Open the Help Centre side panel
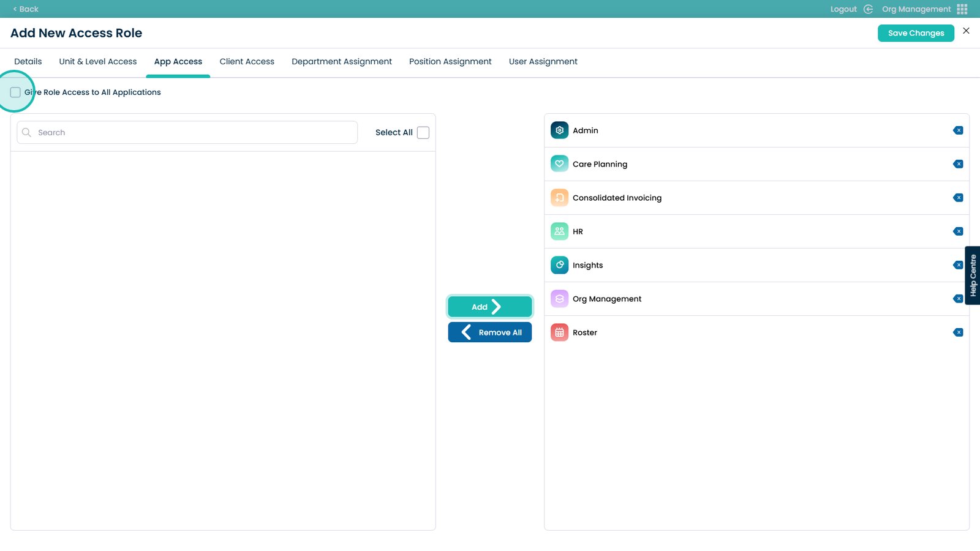 coord(973,275)
